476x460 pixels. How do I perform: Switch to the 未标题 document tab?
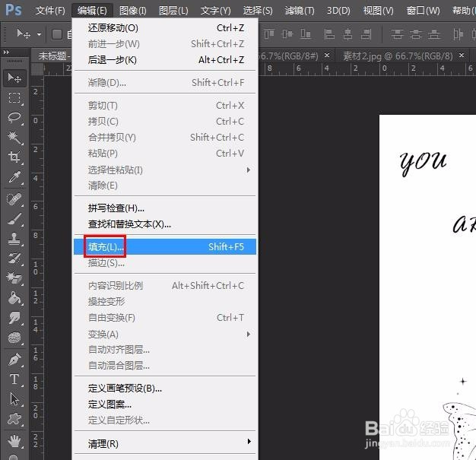[52, 56]
